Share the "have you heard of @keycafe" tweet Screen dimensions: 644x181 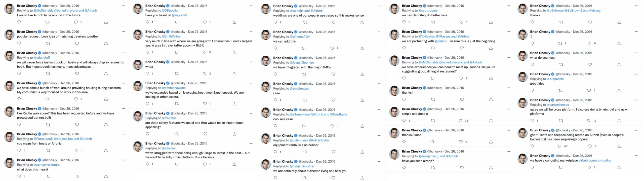(234, 22)
